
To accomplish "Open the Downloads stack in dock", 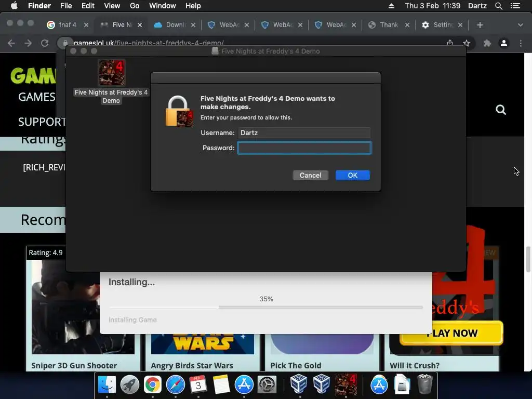I will coord(402,385).
